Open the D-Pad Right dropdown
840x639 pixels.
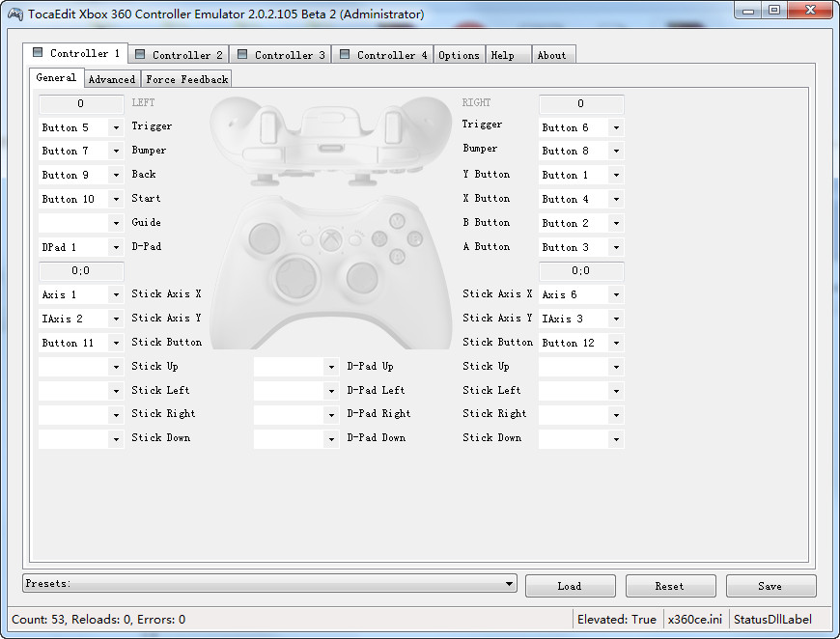(x=331, y=414)
